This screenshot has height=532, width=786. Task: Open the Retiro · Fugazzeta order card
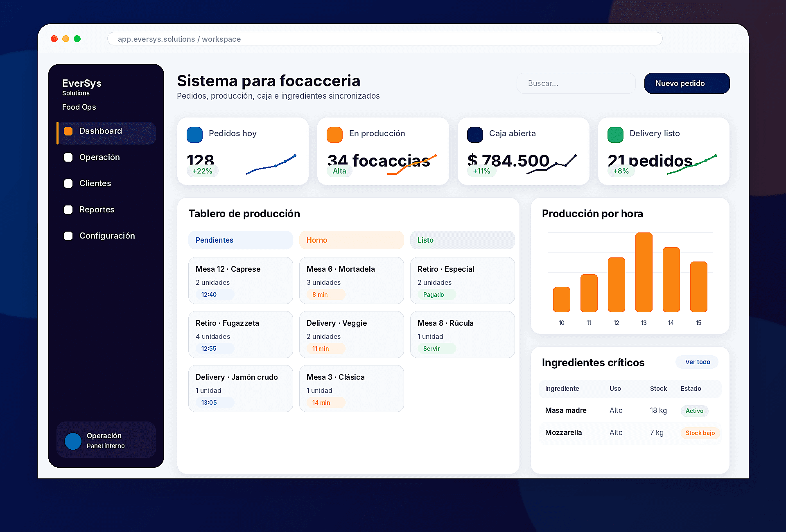[x=241, y=334]
